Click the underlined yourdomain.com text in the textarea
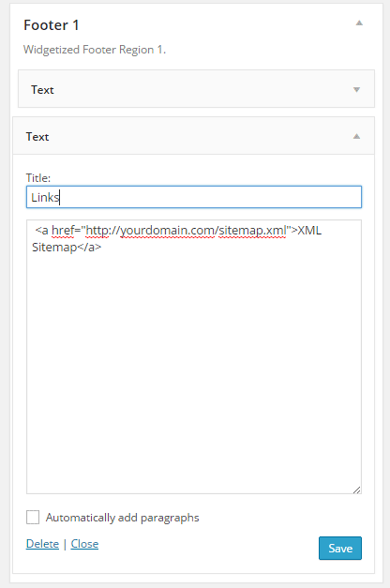Image resolution: width=390 pixels, height=588 pixels. (167, 231)
